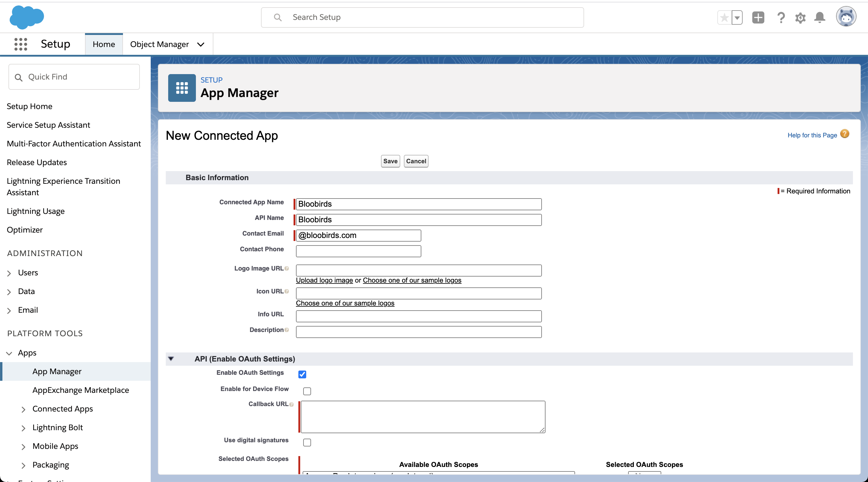Check Use digital signatures checkbox

(307, 442)
